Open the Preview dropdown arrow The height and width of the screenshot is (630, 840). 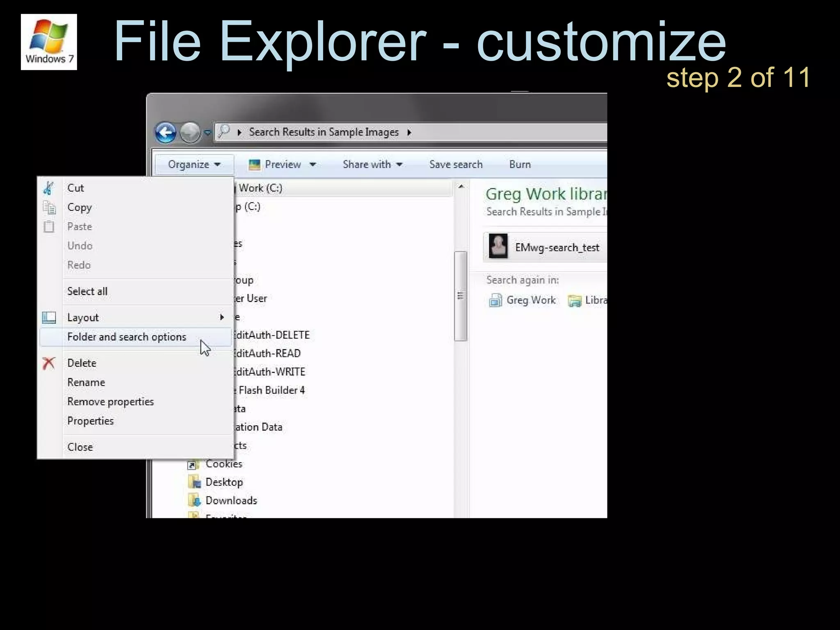click(x=313, y=164)
